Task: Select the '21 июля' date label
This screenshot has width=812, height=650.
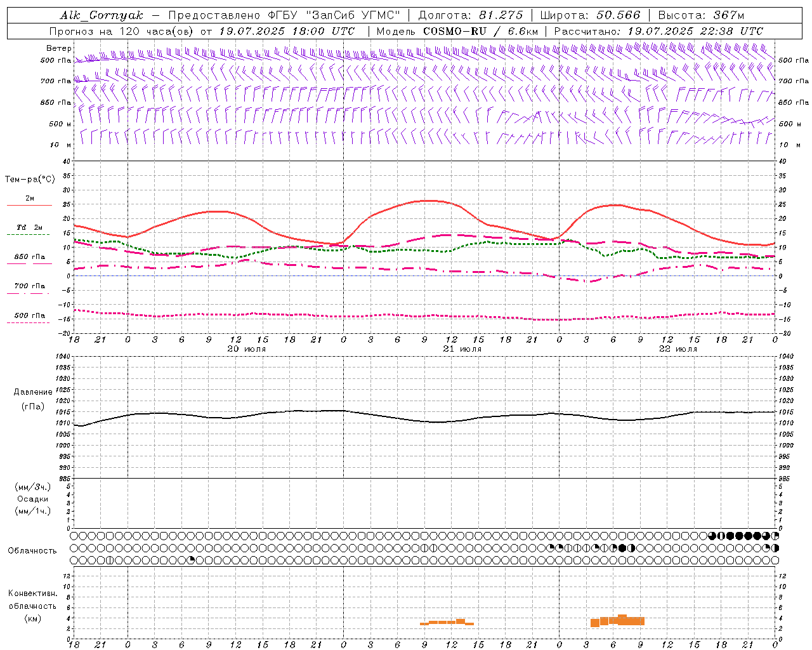Action: coord(462,349)
